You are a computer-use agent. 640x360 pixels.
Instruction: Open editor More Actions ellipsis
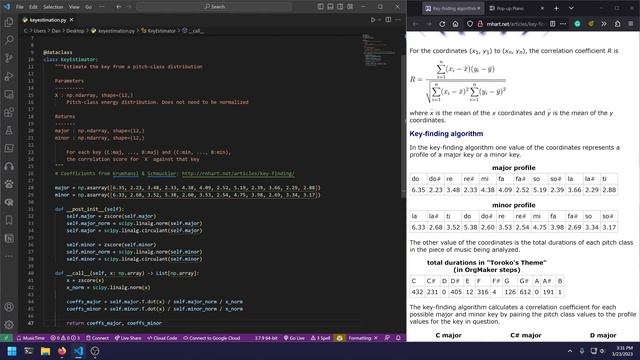tap(398, 20)
